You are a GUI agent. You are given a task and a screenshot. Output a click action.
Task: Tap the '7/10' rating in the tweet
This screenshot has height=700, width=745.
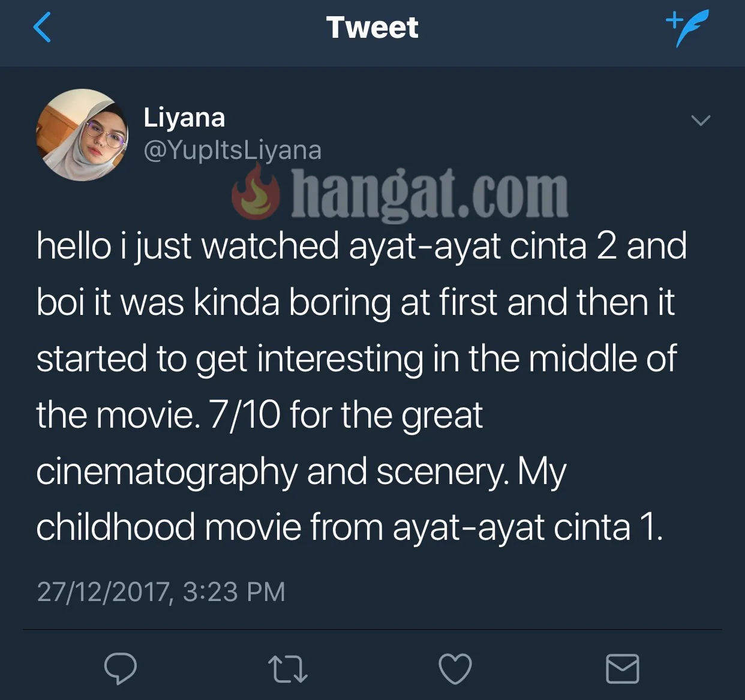[x=245, y=414]
